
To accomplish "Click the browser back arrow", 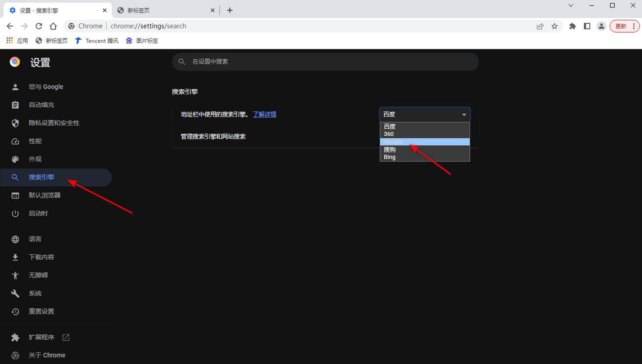I will (x=10, y=26).
